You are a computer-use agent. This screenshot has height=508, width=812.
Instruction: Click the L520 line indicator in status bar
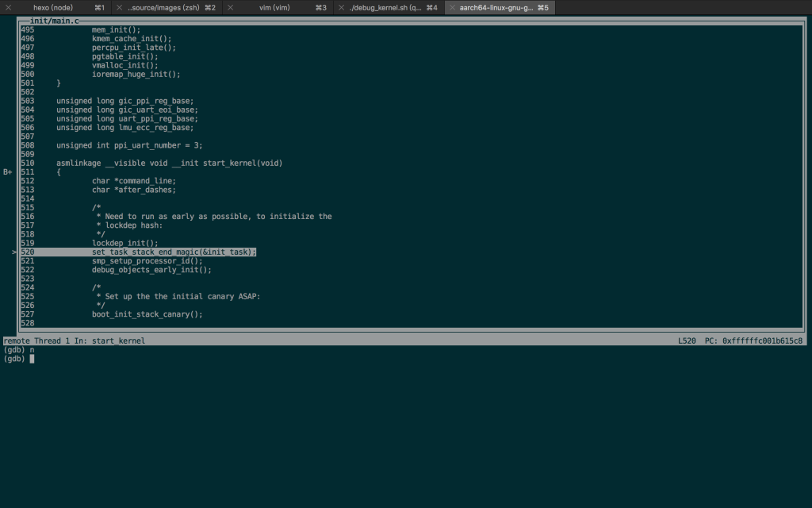[x=688, y=341]
